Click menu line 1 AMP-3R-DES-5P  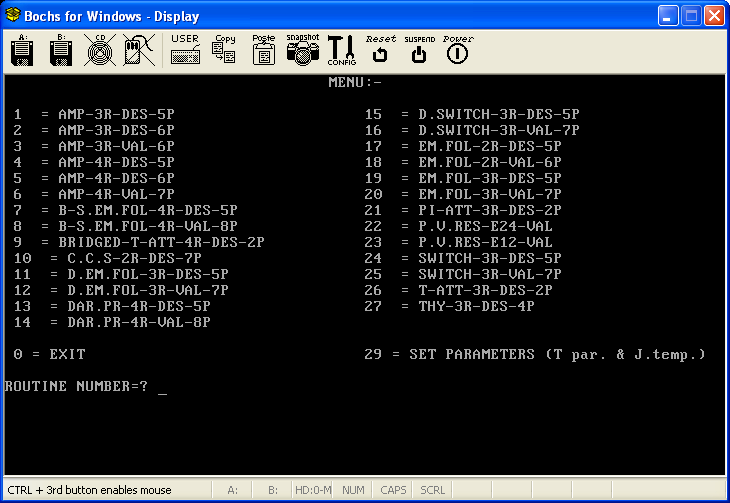pos(94,114)
